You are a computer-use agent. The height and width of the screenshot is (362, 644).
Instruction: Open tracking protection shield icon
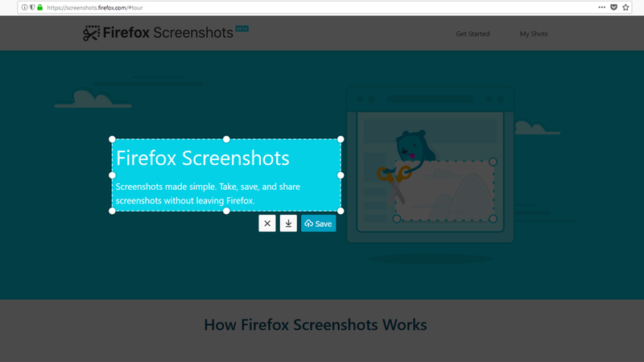tap(32, 7)
